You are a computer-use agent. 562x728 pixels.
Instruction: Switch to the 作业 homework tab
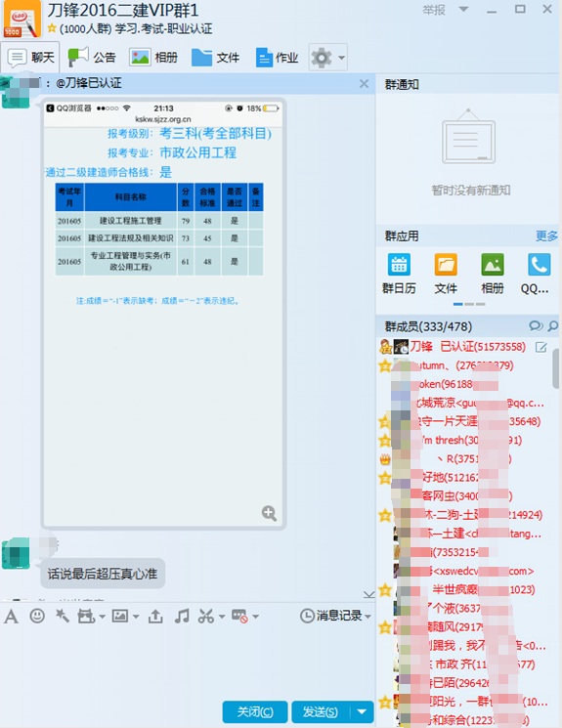click(277, 58)
